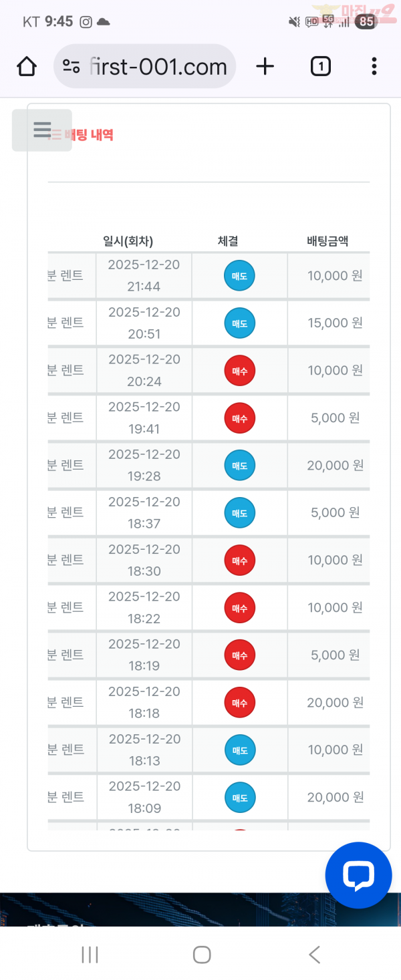The height and width of the screenshot is (980, 401).
Task: Tap the blue chat bubble icon
Action: click(x=358, y=875)
